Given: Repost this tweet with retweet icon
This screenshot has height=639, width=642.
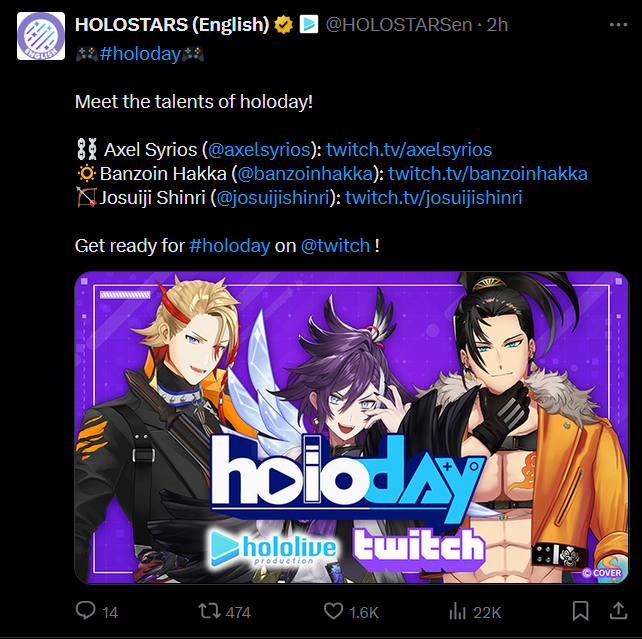Looking at the screenshot, I should click(210, 611).
